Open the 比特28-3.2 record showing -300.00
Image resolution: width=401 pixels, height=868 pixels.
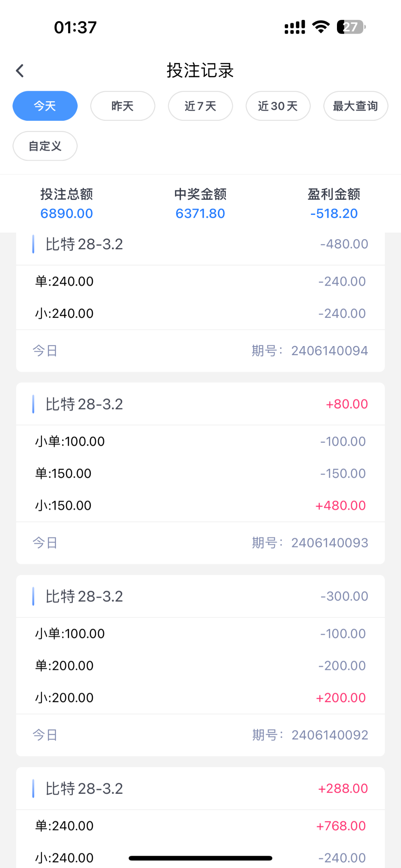200,596
